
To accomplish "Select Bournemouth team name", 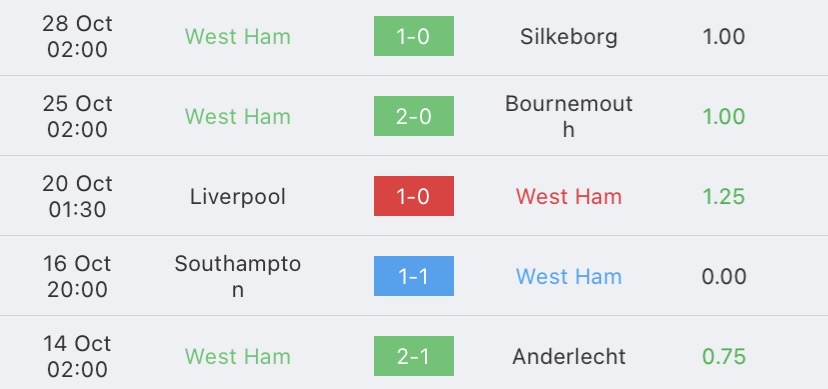I will tap(569, 116).
